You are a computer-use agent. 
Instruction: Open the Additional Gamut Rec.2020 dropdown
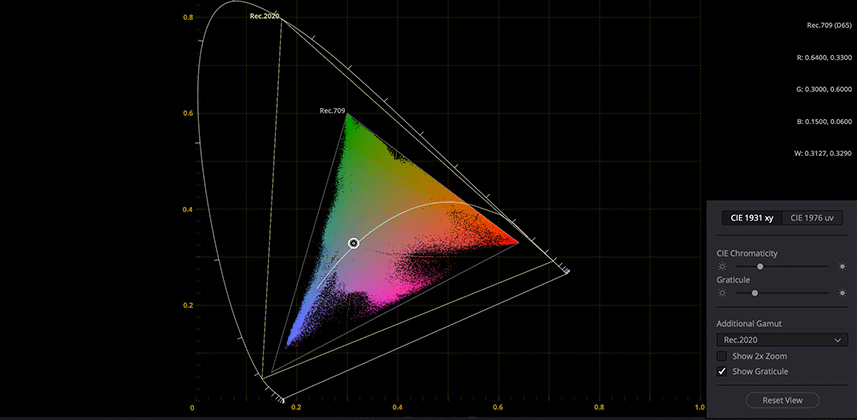point(781,340)
